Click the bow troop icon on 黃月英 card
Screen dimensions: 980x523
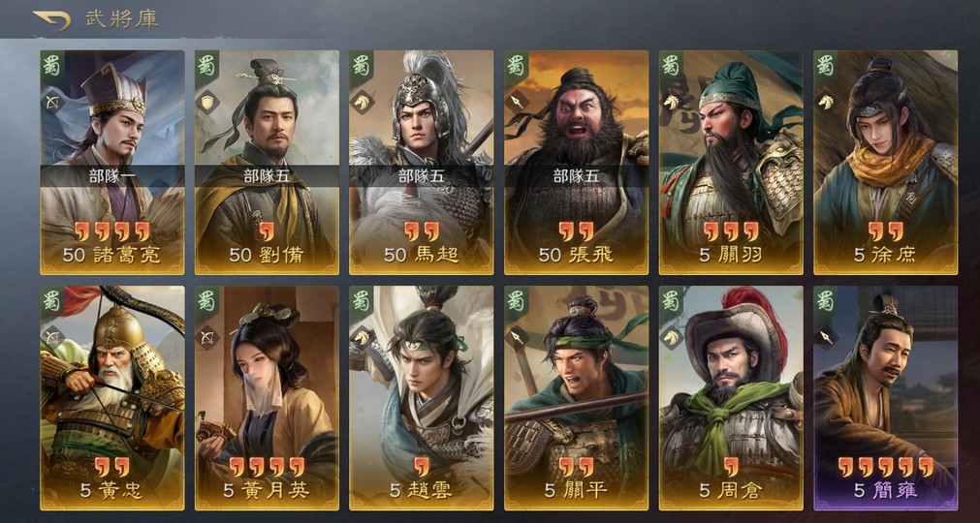(x=207, y=338)
